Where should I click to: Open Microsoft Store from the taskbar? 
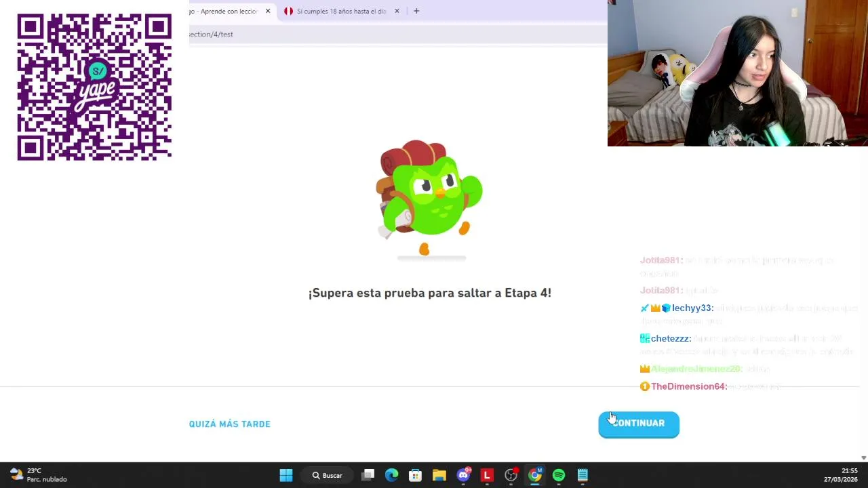point(416,475)
